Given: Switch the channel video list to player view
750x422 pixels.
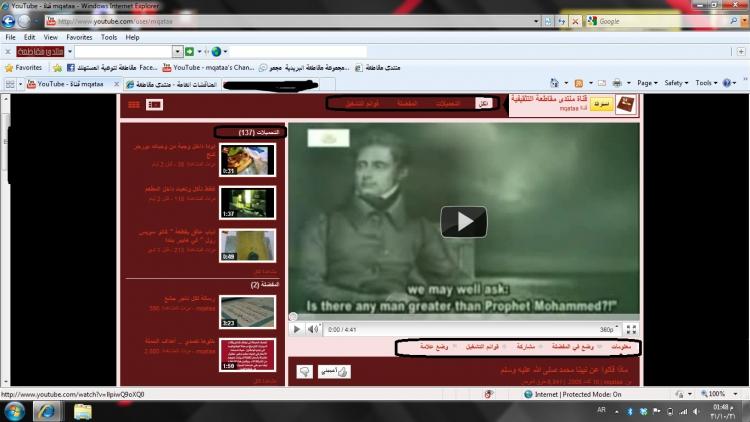Looking at the screenshot, I should (x=154, y=103).
